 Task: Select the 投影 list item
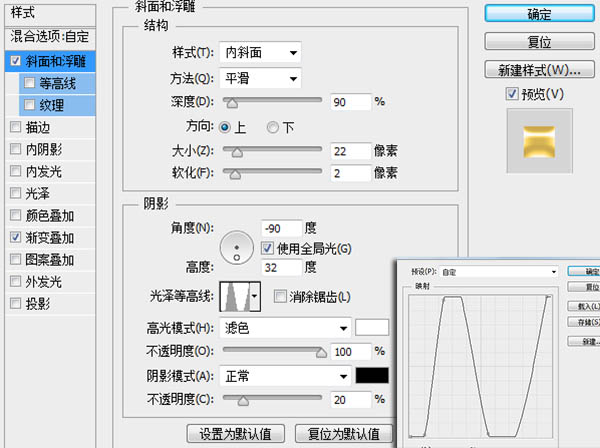pyautogui.click(x=50, y=304)
